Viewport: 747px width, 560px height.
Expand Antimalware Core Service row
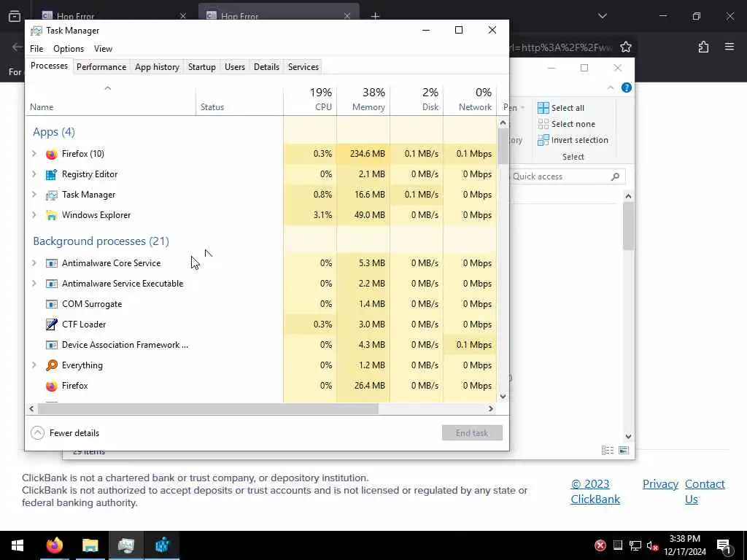coord(34,262)
